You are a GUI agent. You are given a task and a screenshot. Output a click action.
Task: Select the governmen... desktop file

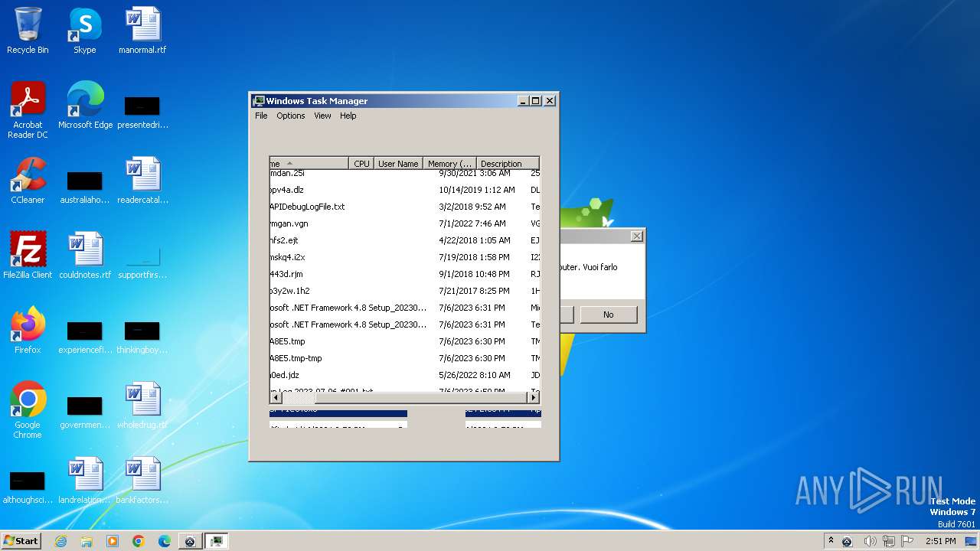pyautogui.click(x=85, y=412)
